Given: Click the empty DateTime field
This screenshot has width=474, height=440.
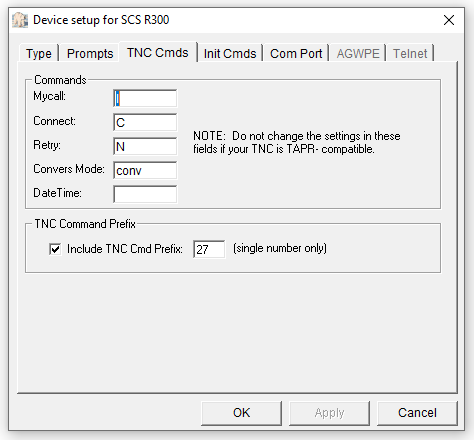Looking at the screenshot, I should click(x=145, y=194).
